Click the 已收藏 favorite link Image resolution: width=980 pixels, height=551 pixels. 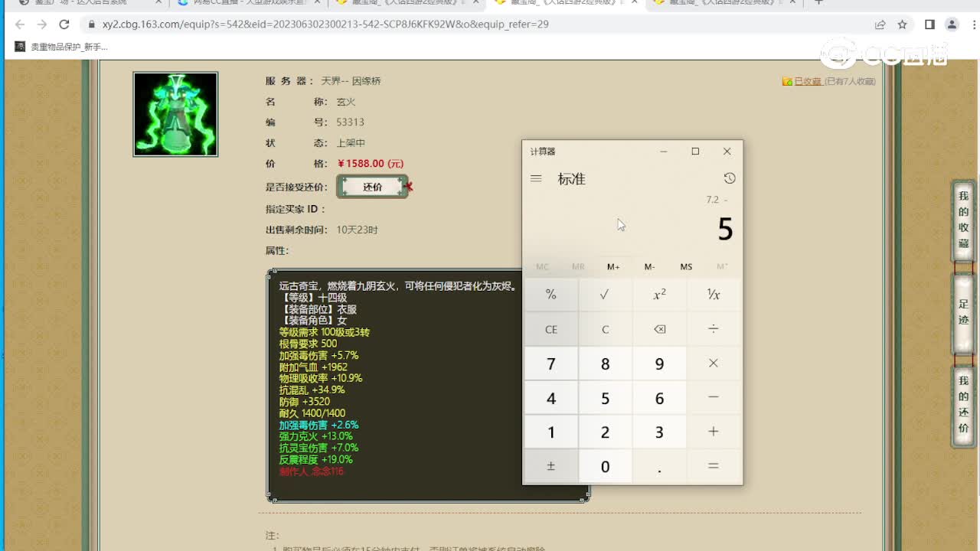[806, 81]
